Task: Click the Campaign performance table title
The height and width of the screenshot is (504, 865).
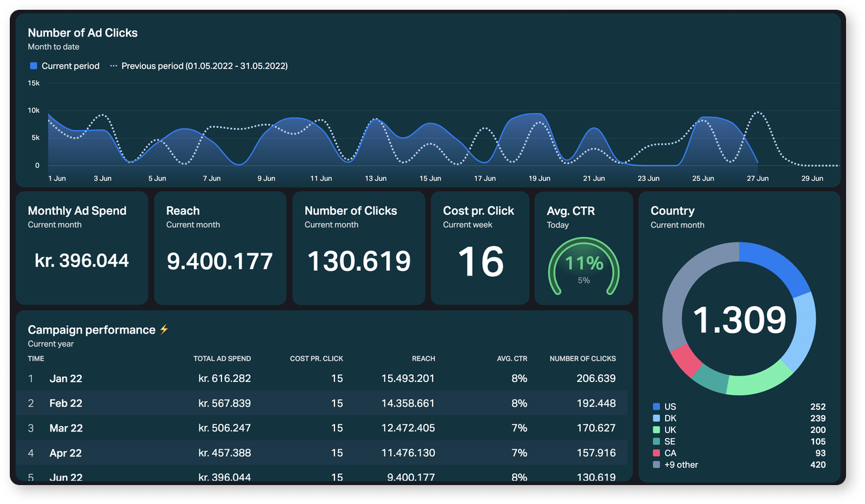Action: click(91, 330)
